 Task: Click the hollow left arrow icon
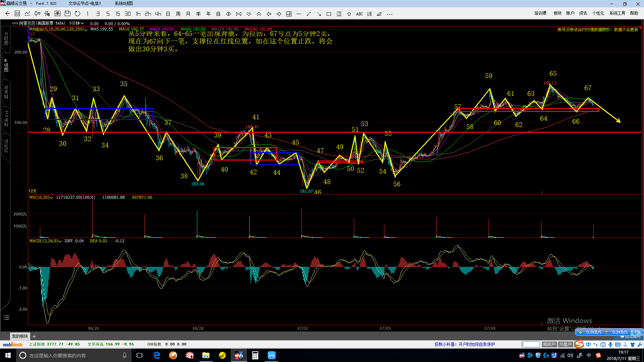pyautogui.click(x=269, y=14)
